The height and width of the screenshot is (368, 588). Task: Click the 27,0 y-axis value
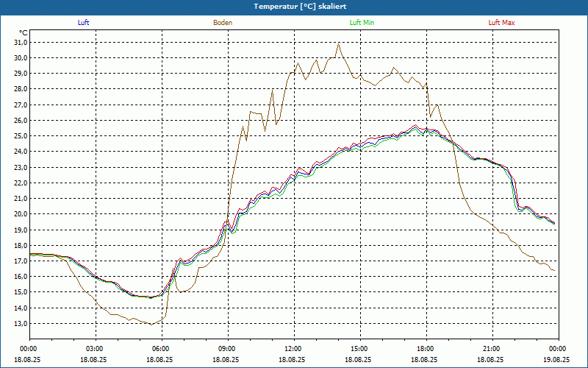click(21, 105)
